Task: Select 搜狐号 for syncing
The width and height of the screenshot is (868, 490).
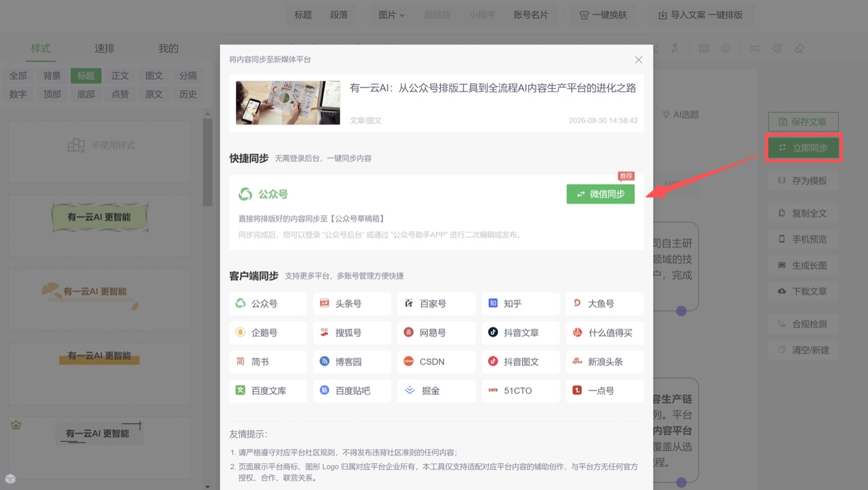Action: [352, 333]
